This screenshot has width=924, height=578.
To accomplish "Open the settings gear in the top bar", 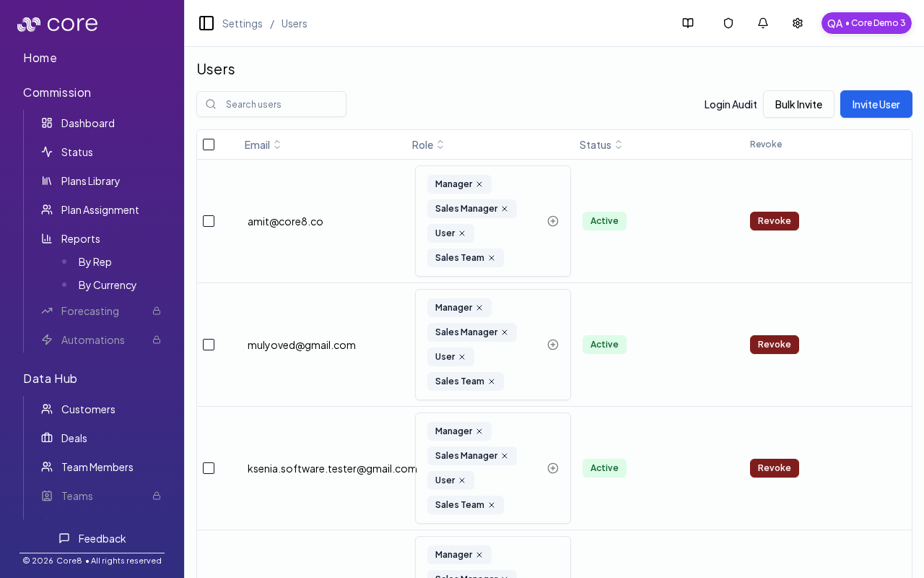I will (797, 22).
